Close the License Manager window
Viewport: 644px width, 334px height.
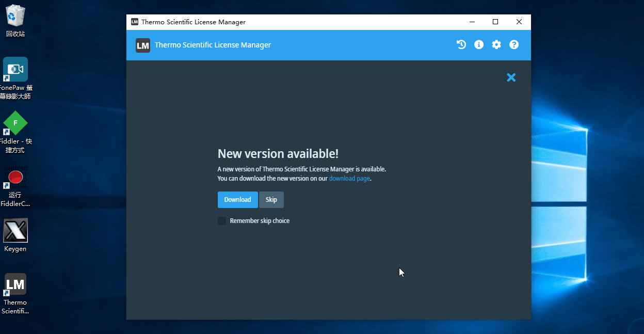[x=519, y=22]
